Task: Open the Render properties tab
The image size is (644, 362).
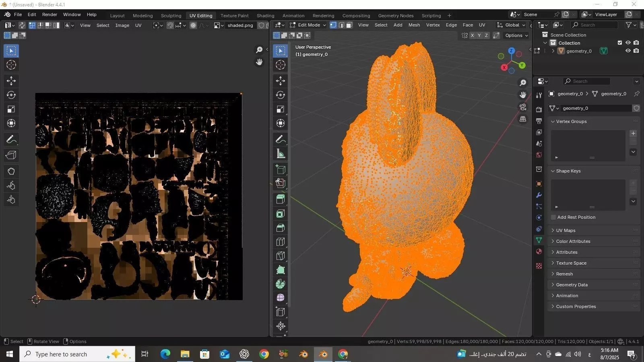Action: coord(539,109)
